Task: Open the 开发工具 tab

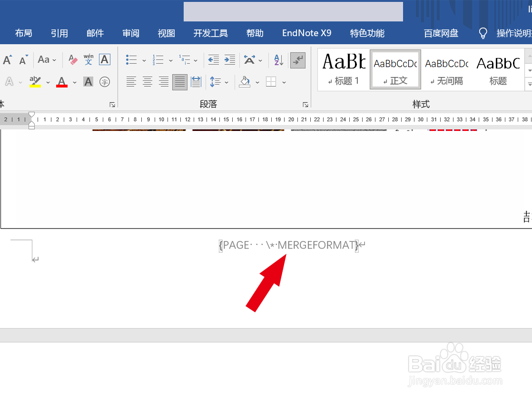Action: point(211,33)
